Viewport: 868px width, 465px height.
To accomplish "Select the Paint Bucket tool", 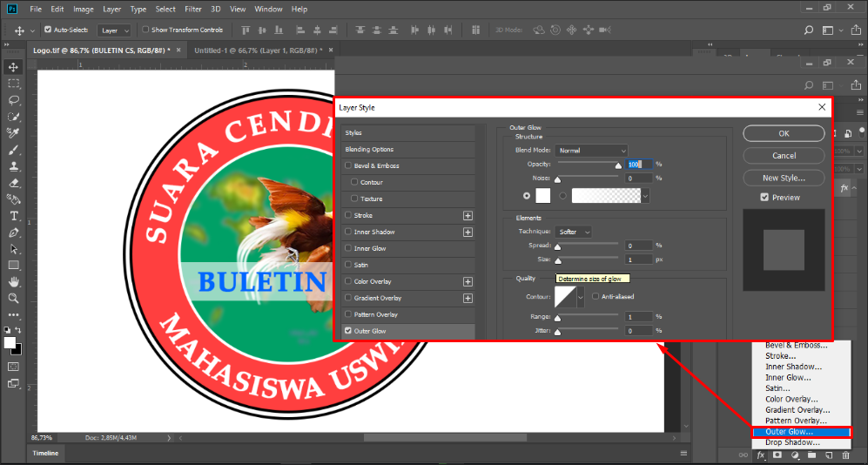I will [13, 199].
